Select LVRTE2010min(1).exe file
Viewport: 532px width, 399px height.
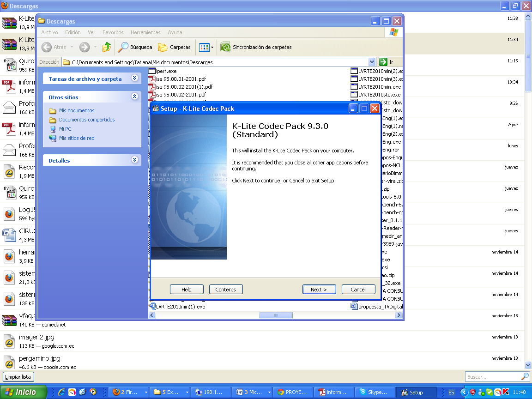click(177, 306)
